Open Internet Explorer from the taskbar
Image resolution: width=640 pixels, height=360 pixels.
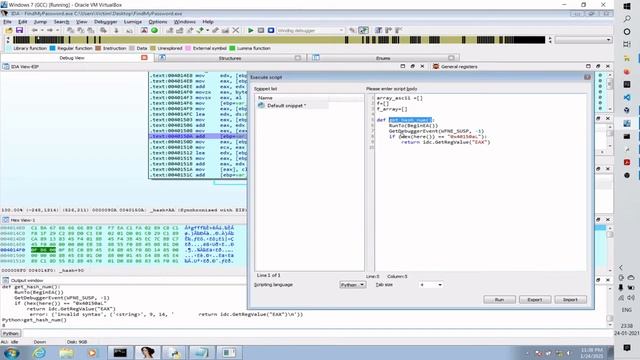pyautogui.click(x=39, y=353)
